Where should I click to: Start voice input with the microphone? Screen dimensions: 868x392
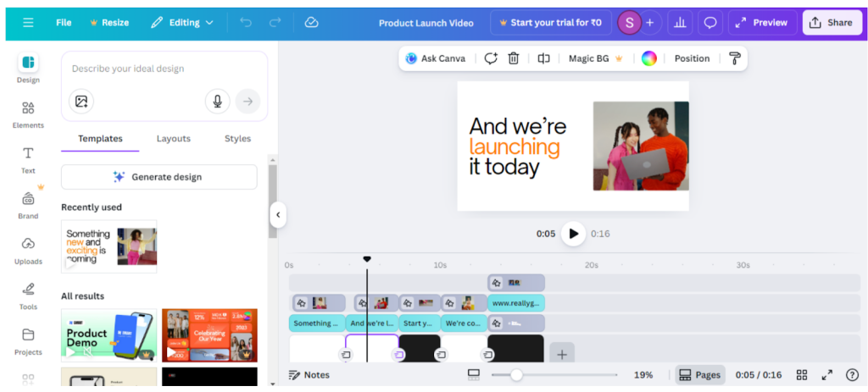point(218,102)
